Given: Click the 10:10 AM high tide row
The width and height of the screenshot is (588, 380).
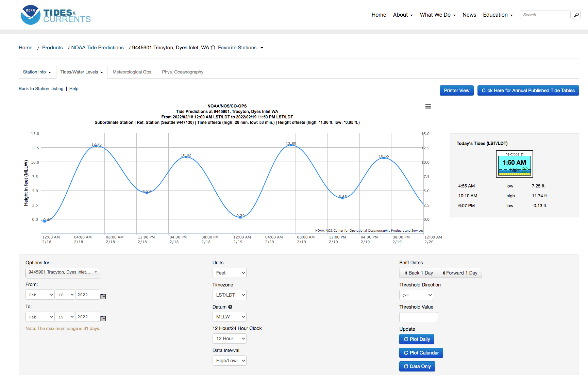Looking at the screenshot, I should click(515, 196).
